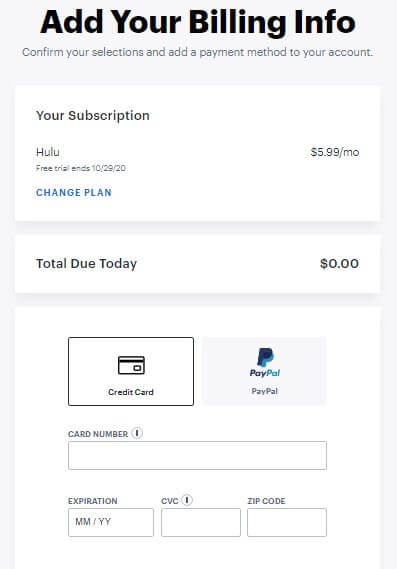Click into the ZIP code field
The height and width of the screenshot is (569, 397).
click(287, 522)
